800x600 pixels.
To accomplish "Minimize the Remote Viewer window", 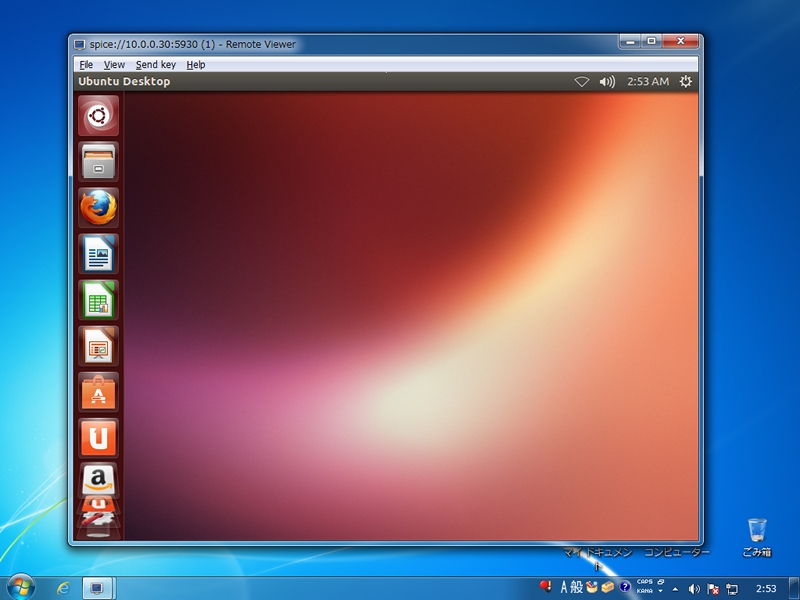I will point(630,41).
